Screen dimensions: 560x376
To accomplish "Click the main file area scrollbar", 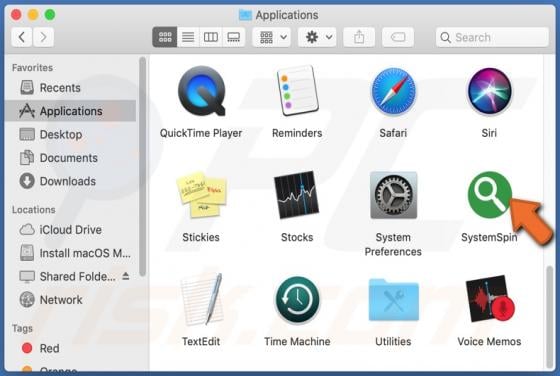I will pyautogui.click(x=550, y=317).
